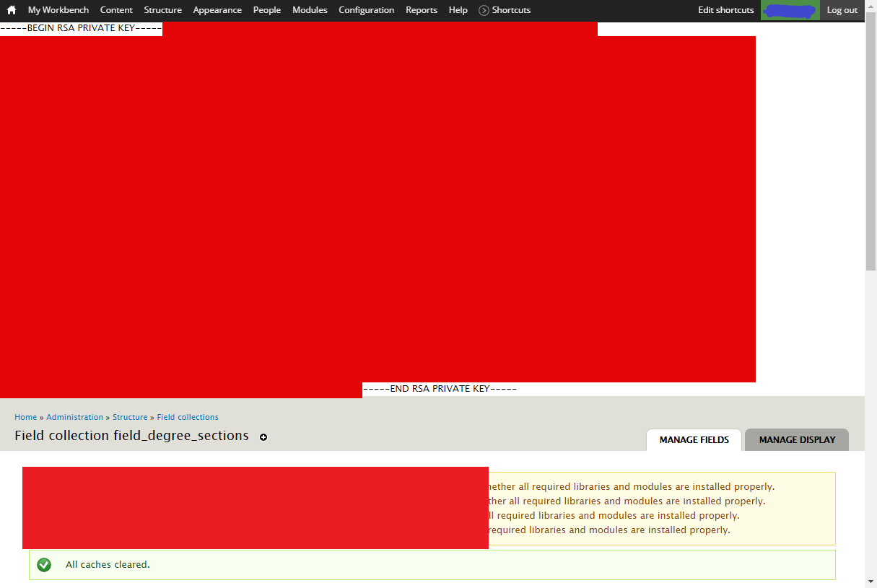Open the My Workbench menu
The width and height of the screenshot is (877, 588).
click(58, 10)
